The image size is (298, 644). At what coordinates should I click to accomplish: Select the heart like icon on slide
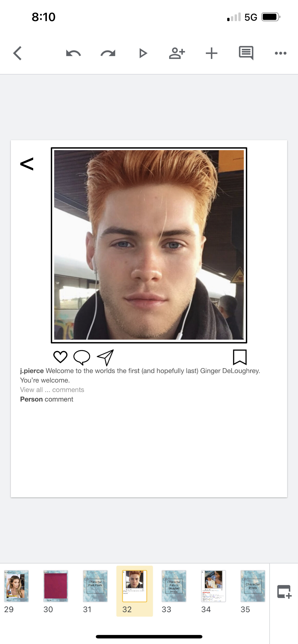[60, 357]
